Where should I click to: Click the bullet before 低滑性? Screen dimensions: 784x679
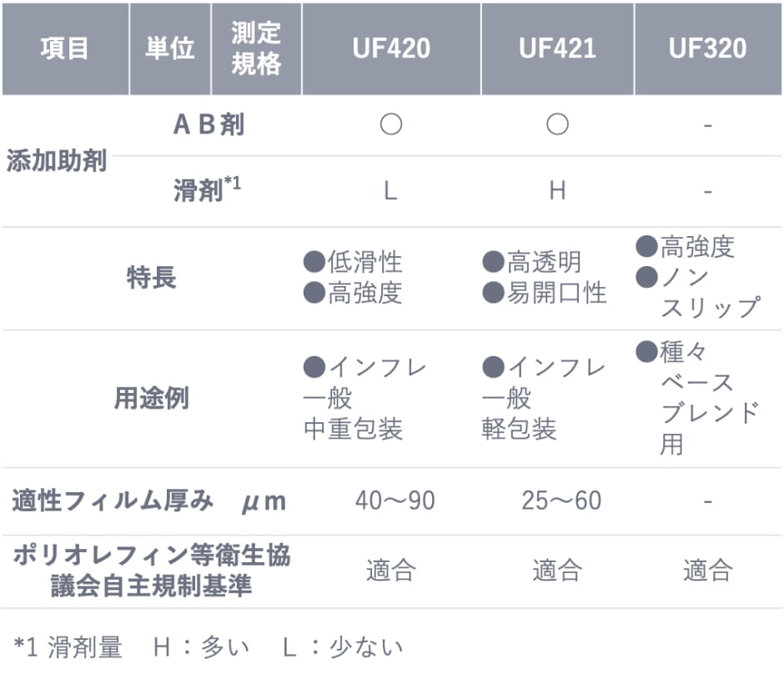[x=314, y=262]
